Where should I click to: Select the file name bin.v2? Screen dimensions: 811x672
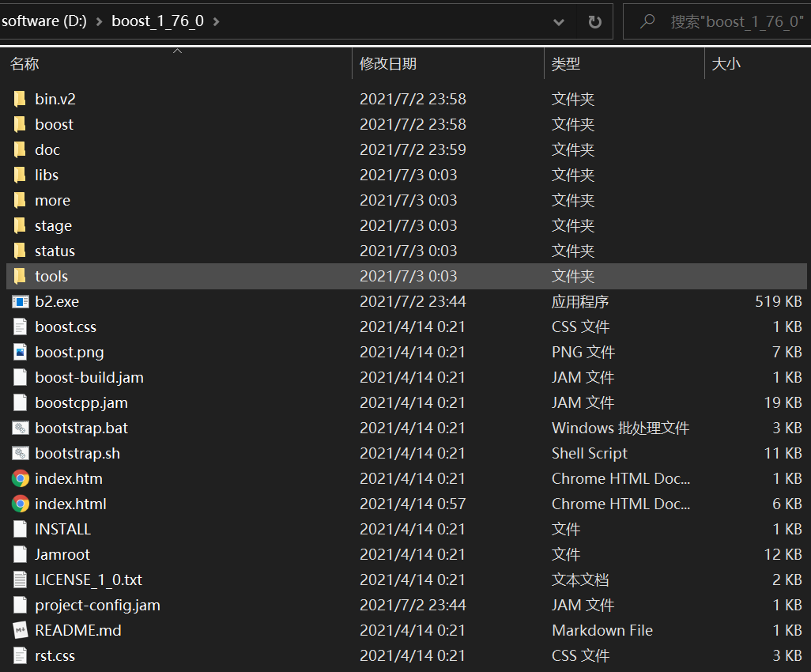(55, 99)
